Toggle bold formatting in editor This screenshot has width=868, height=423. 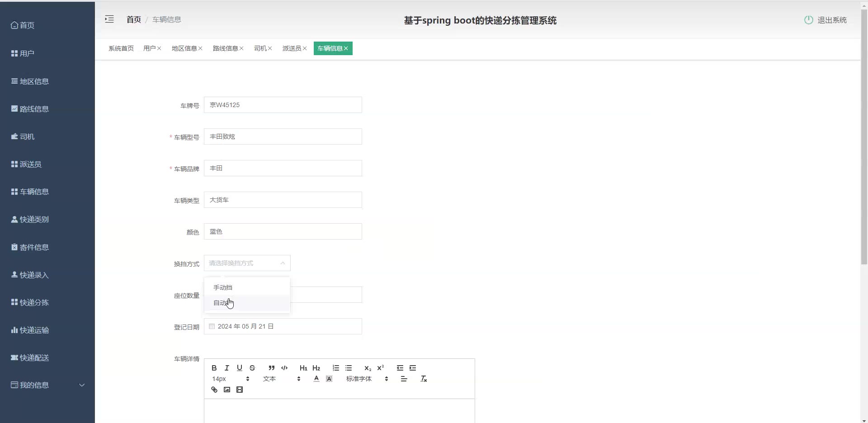pos(214,368)
